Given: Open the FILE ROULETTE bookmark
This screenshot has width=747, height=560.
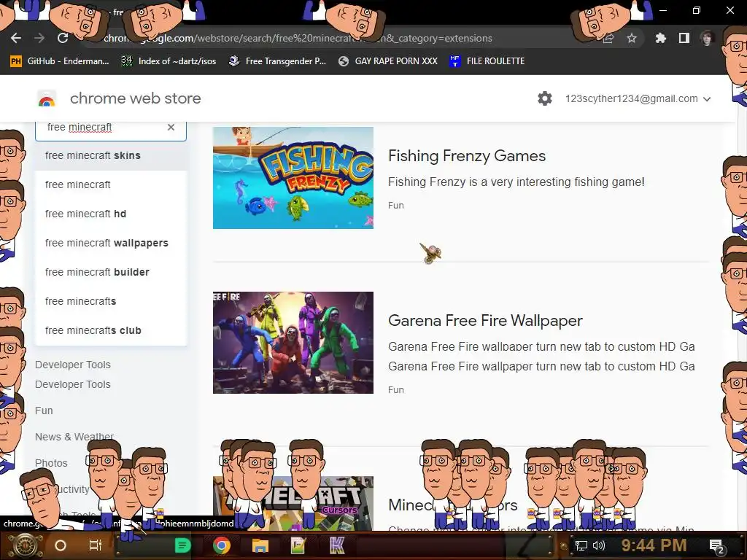Looking at the screenshot, I should click(x=487, y=61).
